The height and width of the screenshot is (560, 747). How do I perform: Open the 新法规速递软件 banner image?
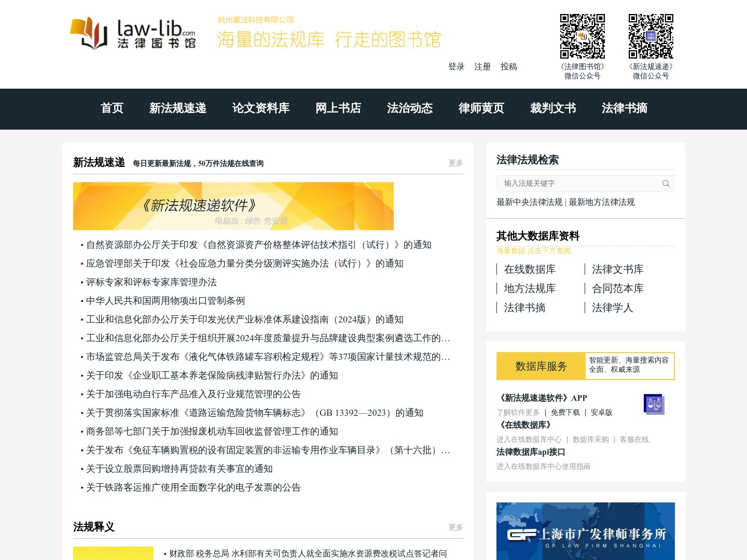click(233, 206)
